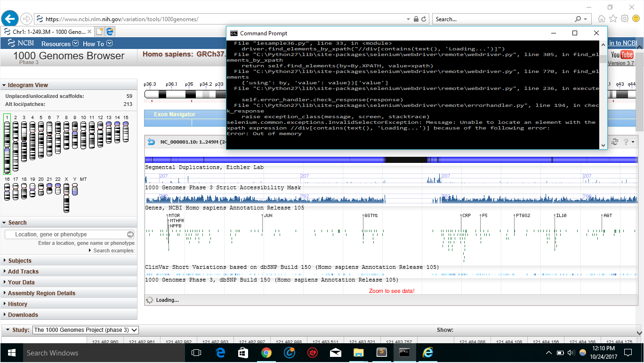Refresh tracks using the circular reload icon
The height and width of the screenshot is (363, 644).
[x=615, y=141]
